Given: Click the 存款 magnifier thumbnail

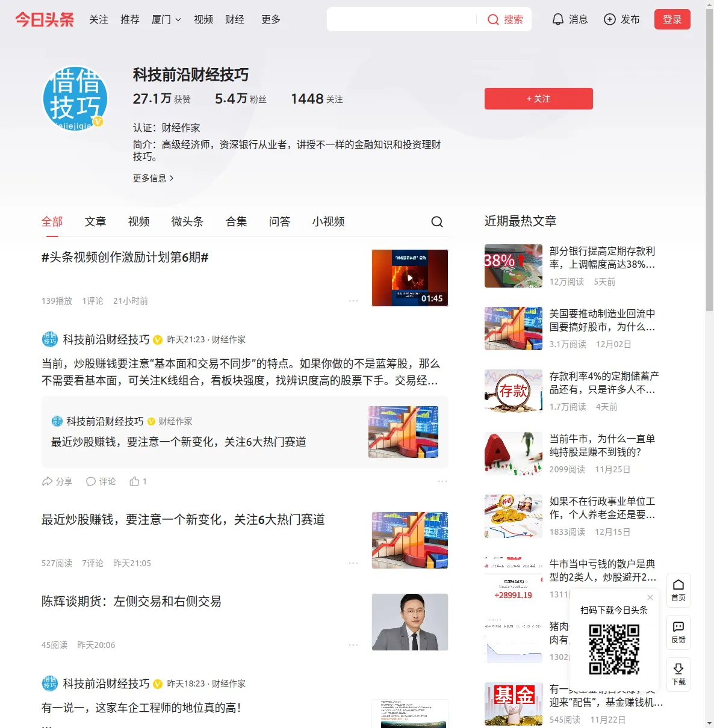Looking at the screenshot, I should point(514,391).
